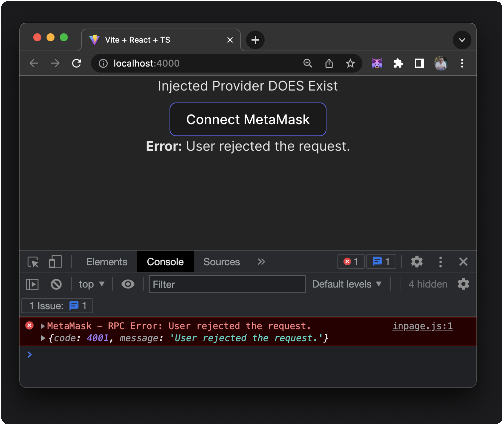Click the blue issues count badge
504x426 pixels.
click(x=381, y=262)
